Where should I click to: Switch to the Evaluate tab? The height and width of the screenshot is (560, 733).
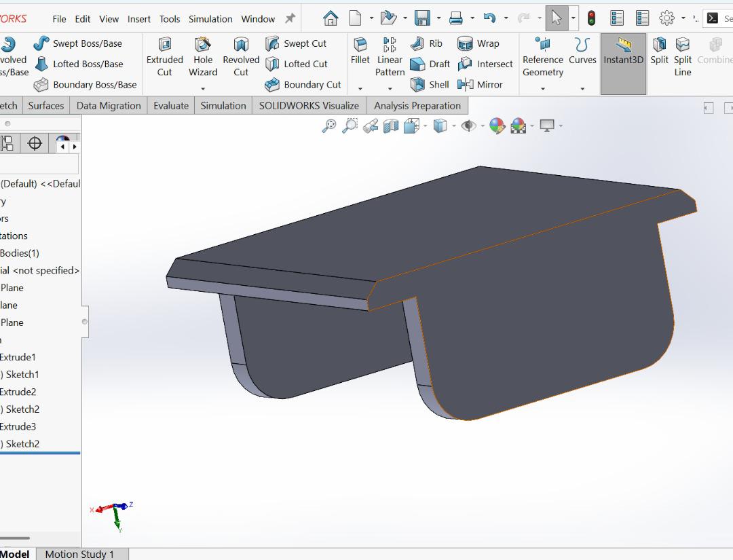point(171,106)
